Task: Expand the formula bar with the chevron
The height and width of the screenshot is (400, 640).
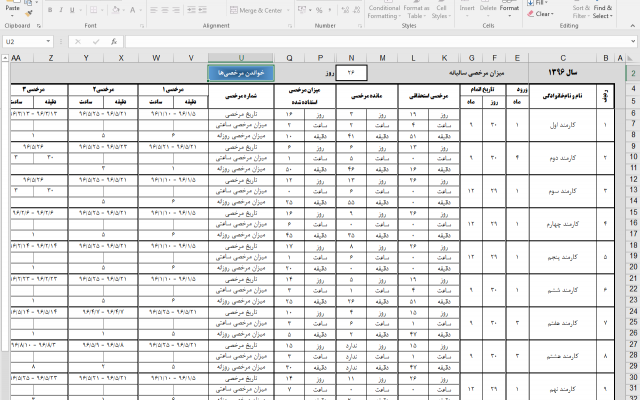Action: click(x=632, y=42)
